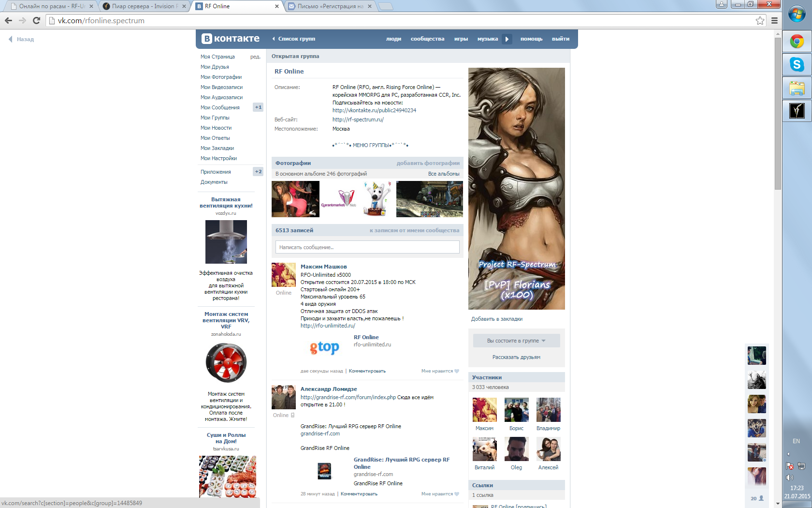Viewport: 812px width, 508px height.
Task: Open 'Мои Сообщения' in left menu
Action: click(220, 107)
